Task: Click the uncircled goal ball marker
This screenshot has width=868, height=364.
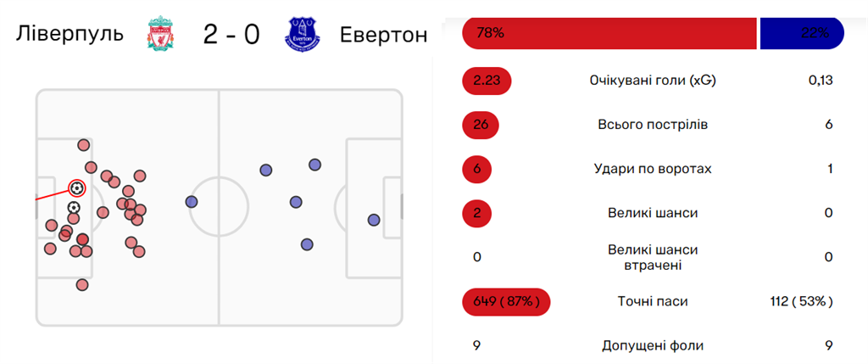Action: (74, 206)
